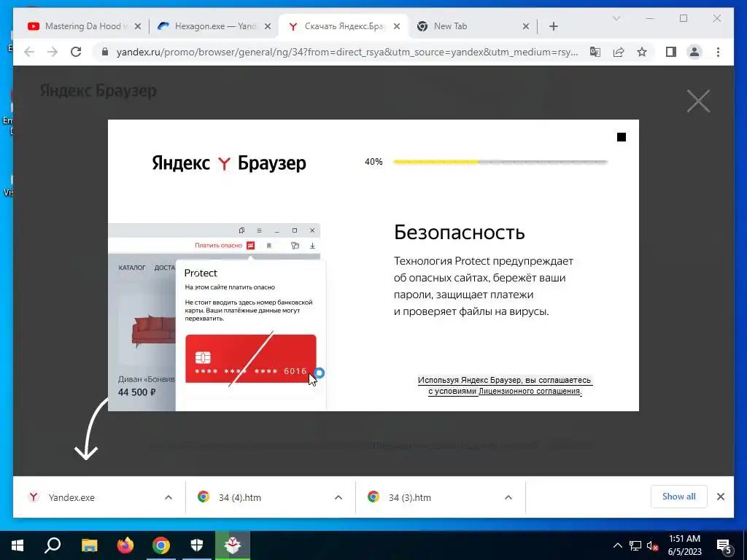This screenshot has width=747, height=560.
Task: Close the dark overlay with large X
Action: coord(698,101)
